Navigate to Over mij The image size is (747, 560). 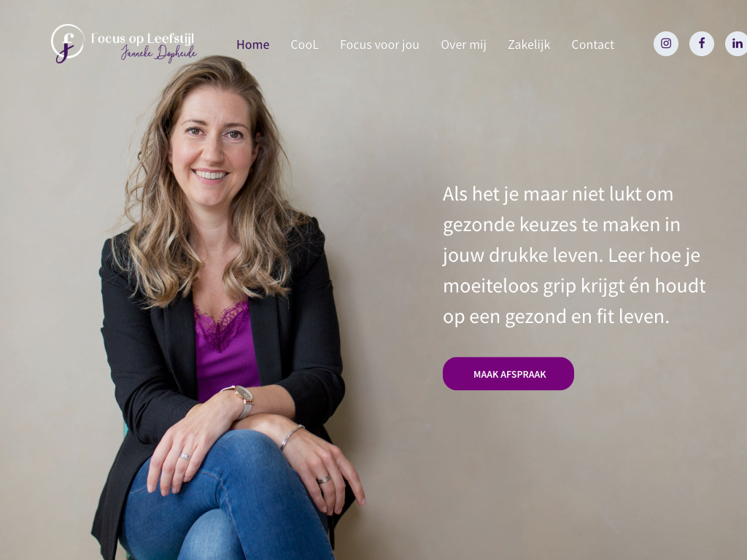[x=463, y=44]
